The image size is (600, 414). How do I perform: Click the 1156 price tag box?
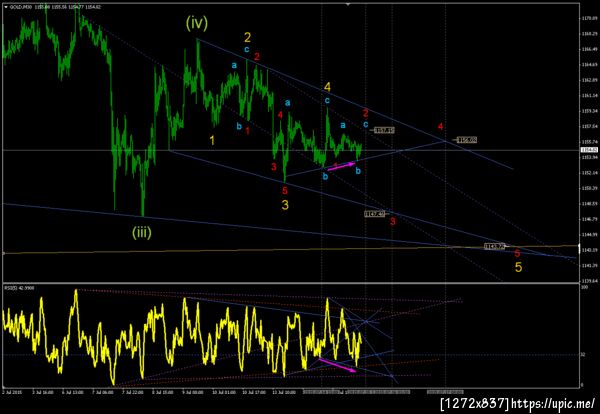coord(467,140)
